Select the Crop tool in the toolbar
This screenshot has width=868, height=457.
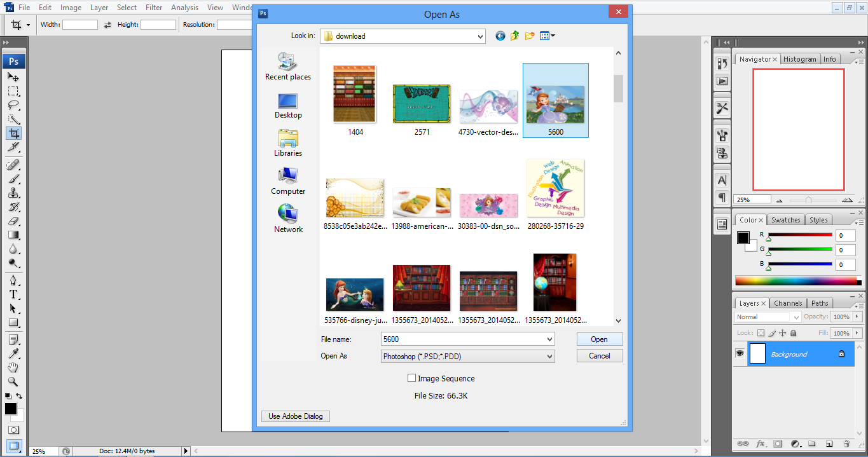tap(14, 133)
